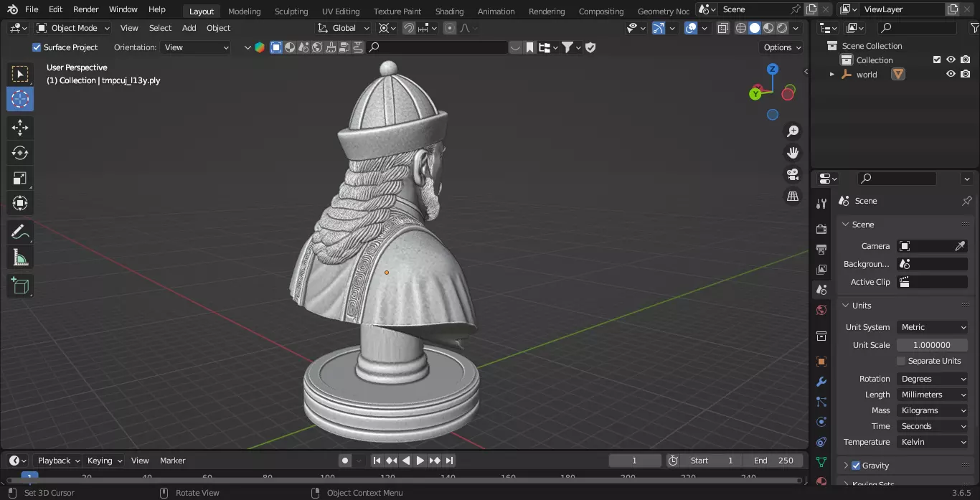Click the zoom magnifier viewport icon

coord(793,131)
